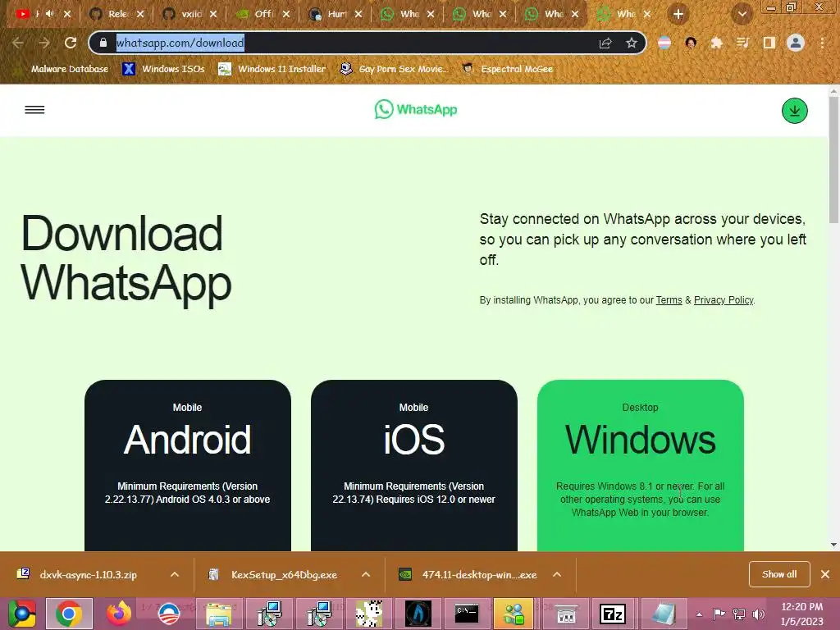Screen dimensions: 840x630
Task: Reload the current page
Action: pyautogui.click(x=71, y=43)
